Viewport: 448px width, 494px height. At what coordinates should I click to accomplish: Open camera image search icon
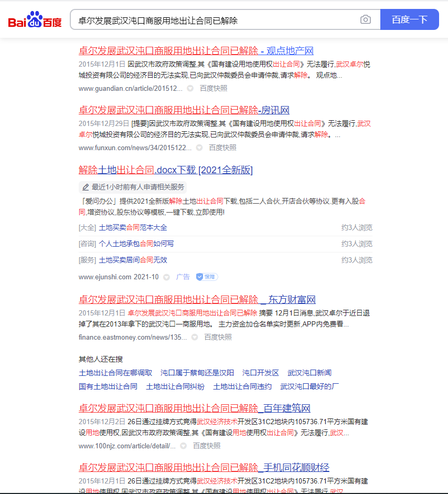pos(365,19)
